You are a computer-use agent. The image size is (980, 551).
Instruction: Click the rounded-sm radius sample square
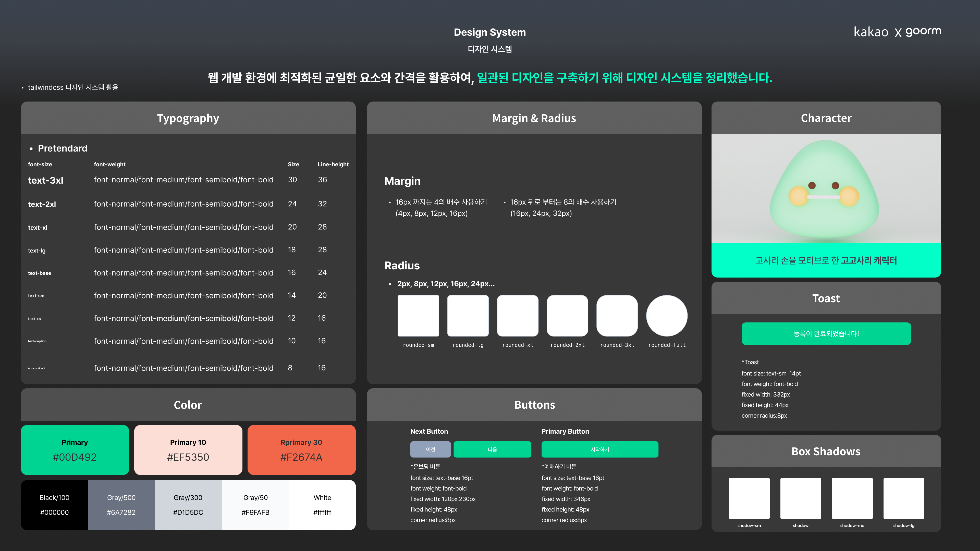pyautogui.click(x=418, y=316)
